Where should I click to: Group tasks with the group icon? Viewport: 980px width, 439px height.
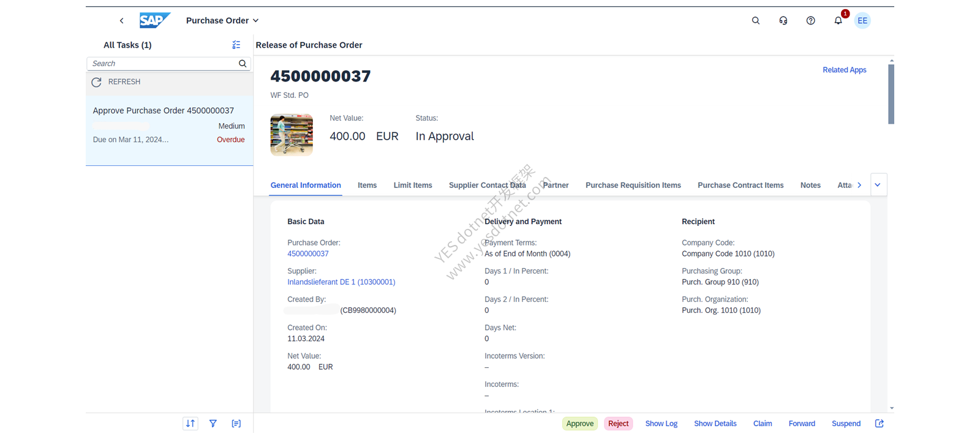click(236, 424)
